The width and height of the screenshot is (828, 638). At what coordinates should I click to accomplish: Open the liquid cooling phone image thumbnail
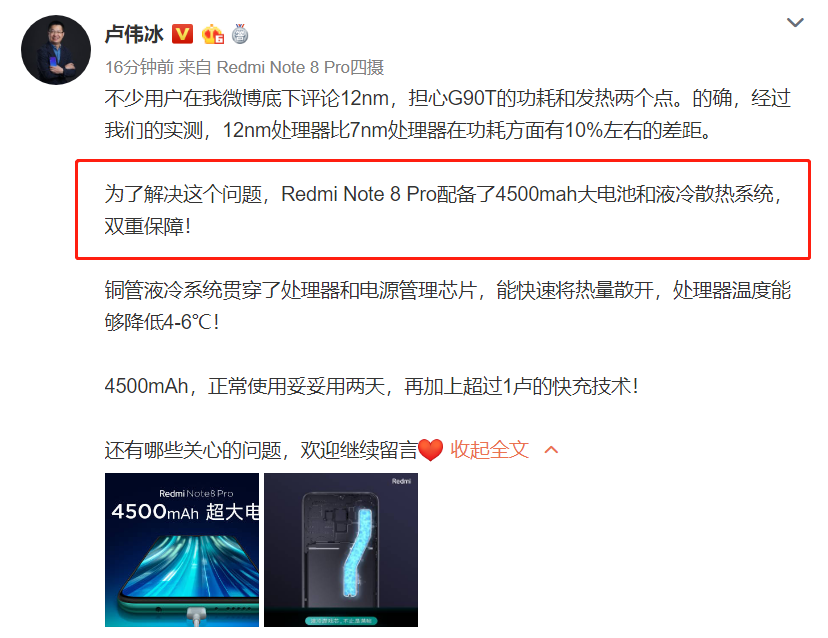(341, 550)
